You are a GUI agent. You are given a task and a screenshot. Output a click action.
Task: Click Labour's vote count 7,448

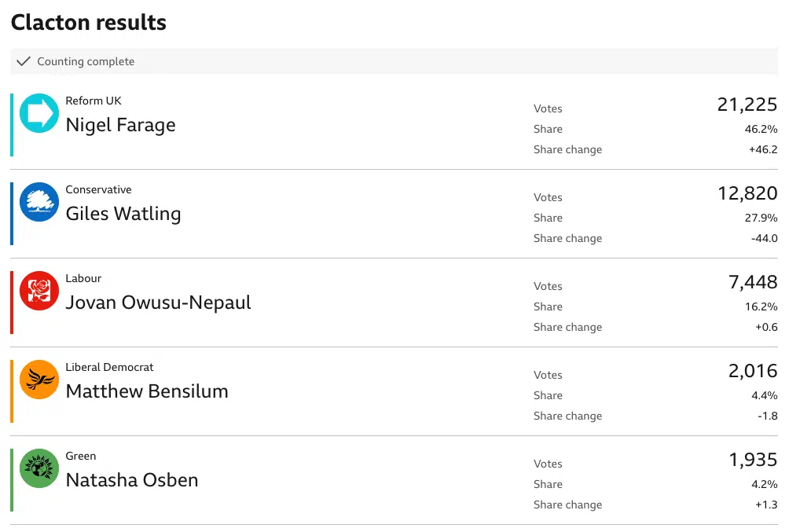point(753,282)
